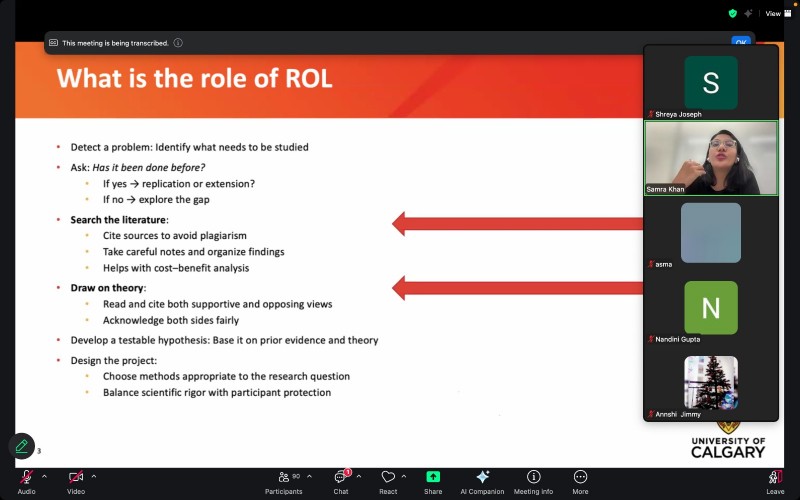The width and height of the screenshot is (800, 500).
Task: Show Meeting info details
Action: click(x=533, y=479)
